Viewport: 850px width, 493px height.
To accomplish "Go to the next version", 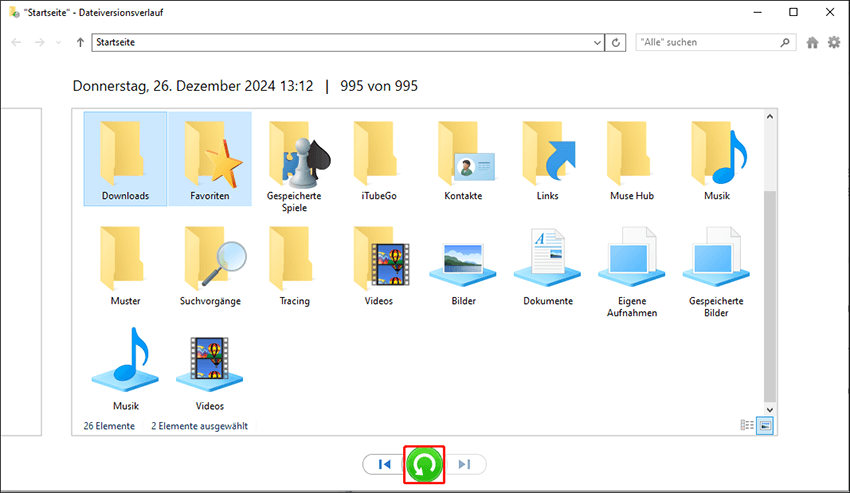I will 465,464.
